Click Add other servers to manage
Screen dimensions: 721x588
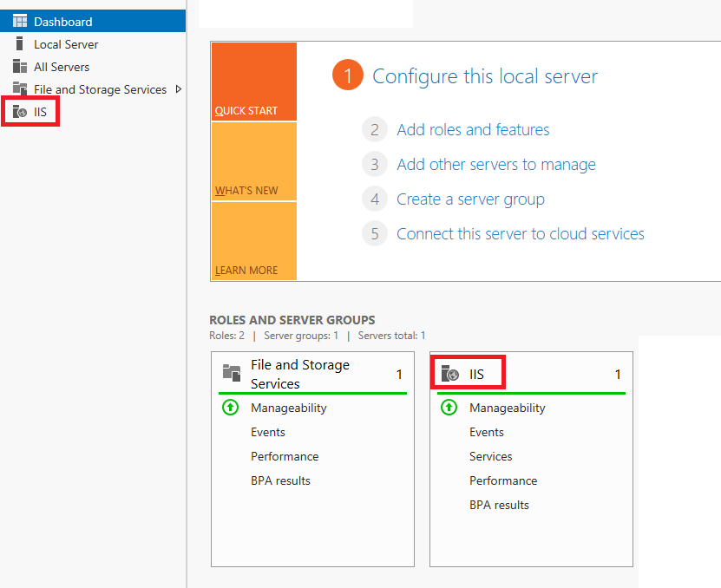(x=495, y=165)
